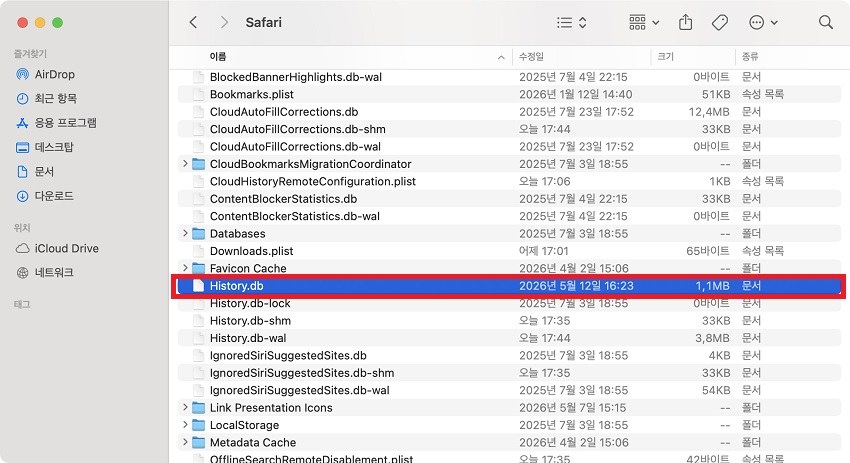Select the Databases folder icon
The width and height of the screenshot is (850, 463).
(x=198, y=234)
